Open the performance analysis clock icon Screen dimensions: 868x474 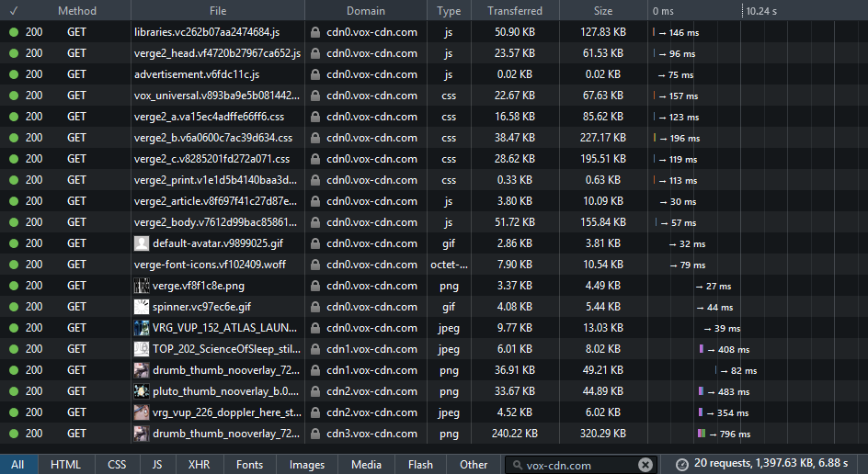click(x=682, y=465)
